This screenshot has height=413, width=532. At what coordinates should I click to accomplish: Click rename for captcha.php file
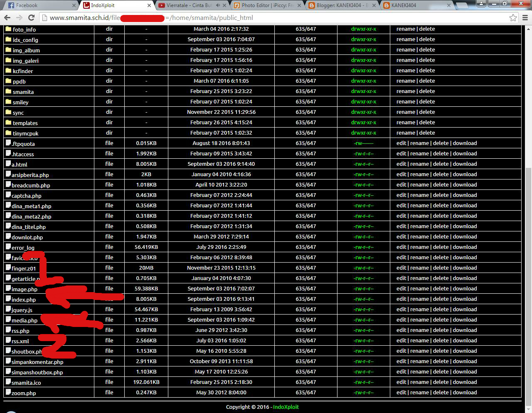pos(420,195)
